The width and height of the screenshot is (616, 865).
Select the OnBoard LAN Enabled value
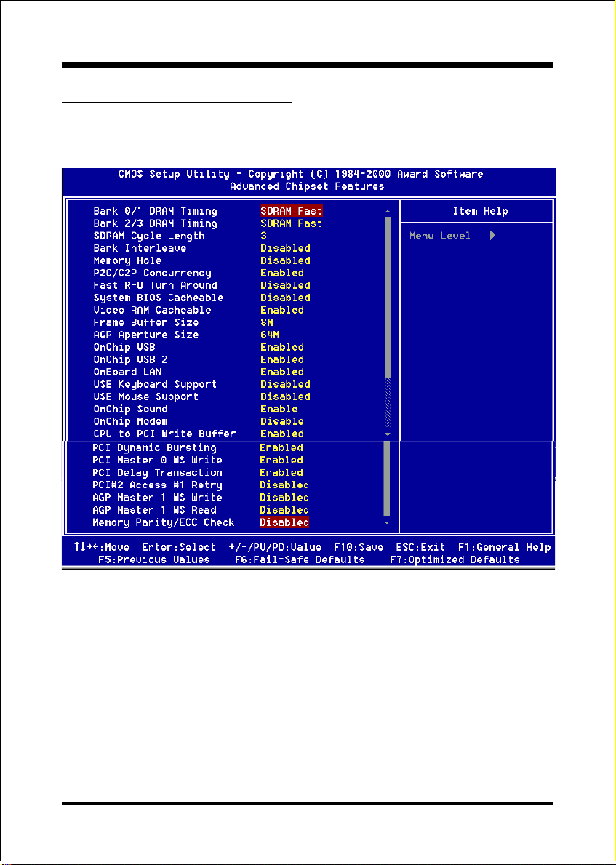coord(282,372)
